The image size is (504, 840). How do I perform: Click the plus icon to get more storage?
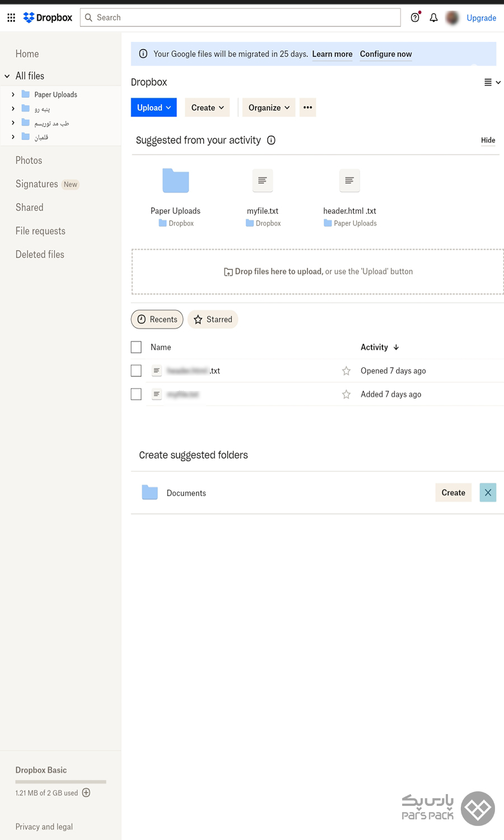[x=86, y=792]
